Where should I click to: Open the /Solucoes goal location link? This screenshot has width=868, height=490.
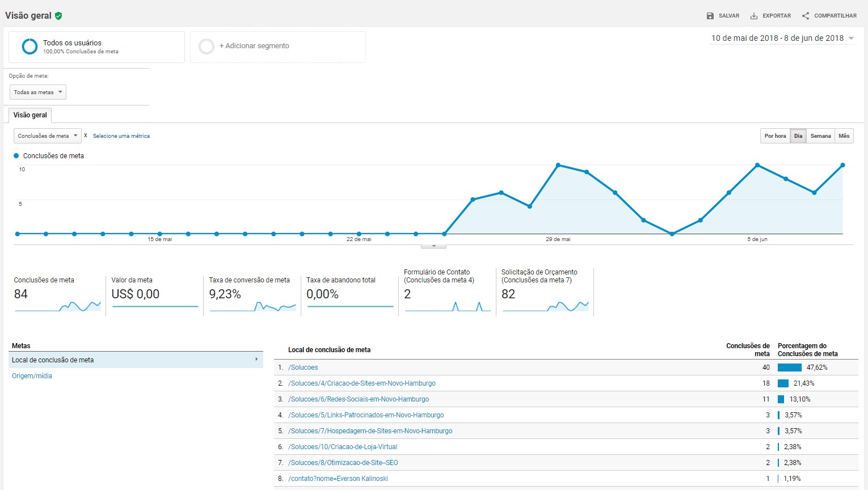pyautogui.click(x=303, y=367)
